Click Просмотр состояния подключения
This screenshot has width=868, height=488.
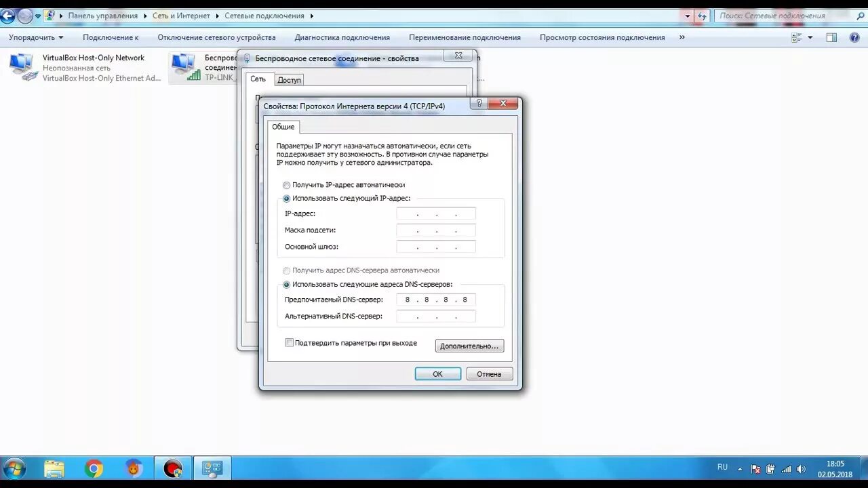[602, 37]
